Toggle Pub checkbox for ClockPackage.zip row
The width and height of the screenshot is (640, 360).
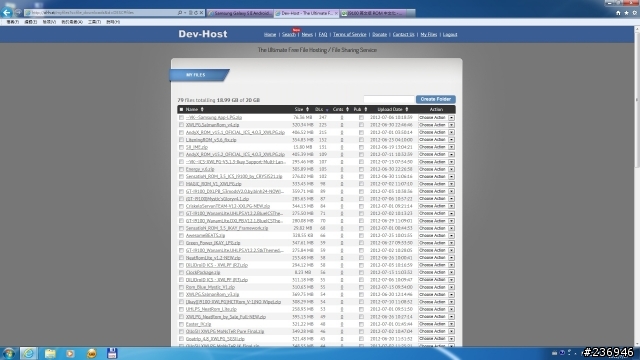point(361,272)
